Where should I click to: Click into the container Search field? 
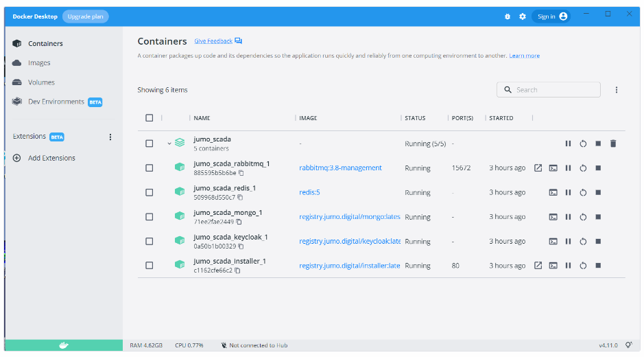(554, 90)
